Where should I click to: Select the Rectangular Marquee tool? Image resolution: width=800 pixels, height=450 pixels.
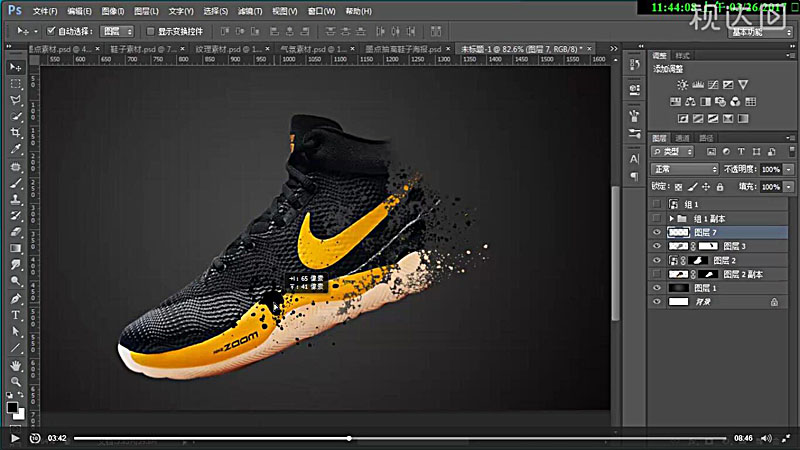[x=16, y=84]
